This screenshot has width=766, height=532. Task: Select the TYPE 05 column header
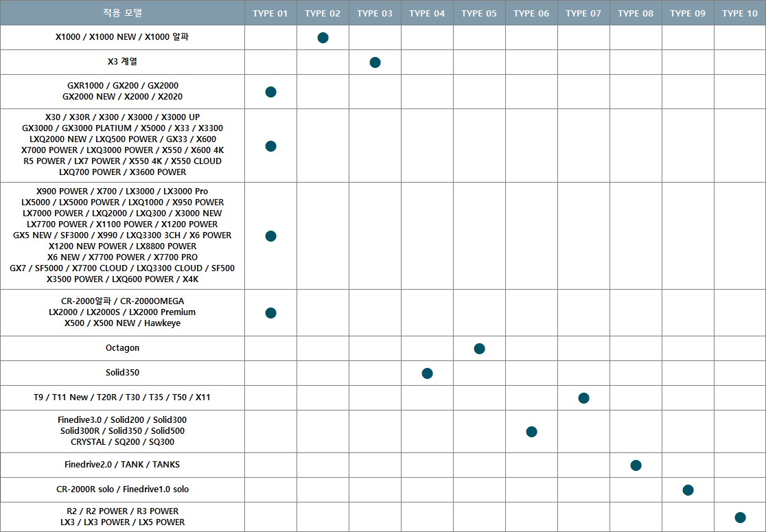tap(479, 13)
